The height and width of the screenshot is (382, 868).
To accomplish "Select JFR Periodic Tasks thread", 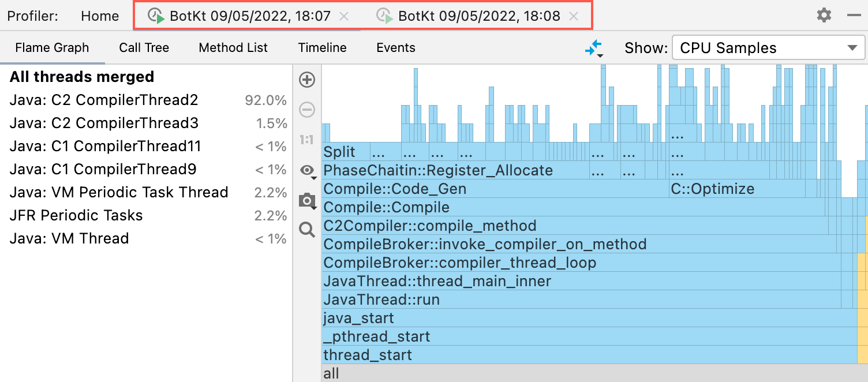I will (146, 215).
